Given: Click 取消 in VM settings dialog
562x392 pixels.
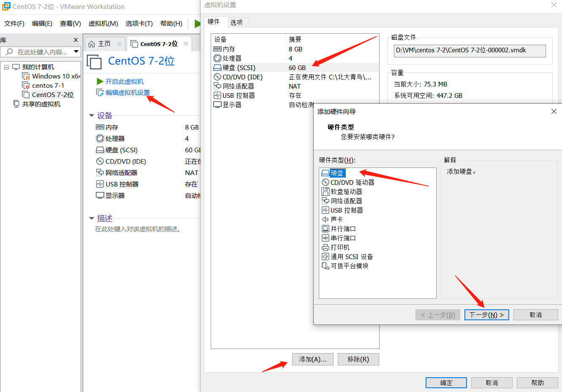Looking at the screenshot, I should point(492,383).
